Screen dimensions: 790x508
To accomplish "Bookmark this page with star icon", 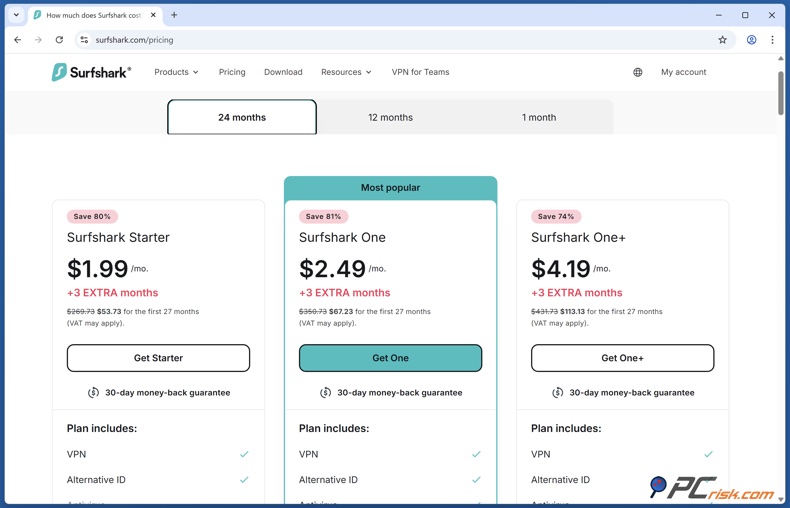I will pyautogui.click(x=722, y=40).
